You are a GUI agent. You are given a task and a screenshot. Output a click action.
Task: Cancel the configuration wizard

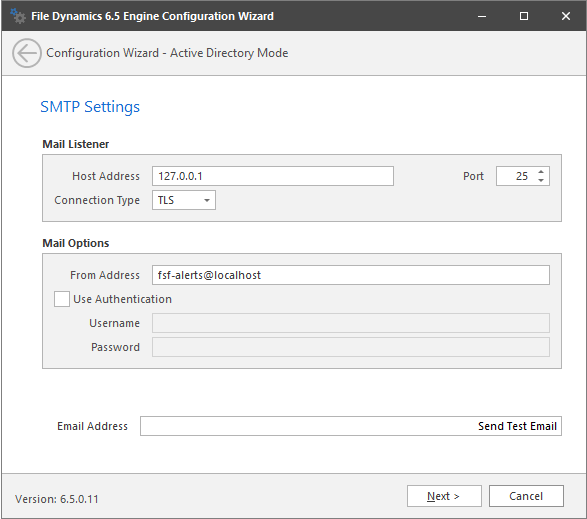[x=526, y=496]
